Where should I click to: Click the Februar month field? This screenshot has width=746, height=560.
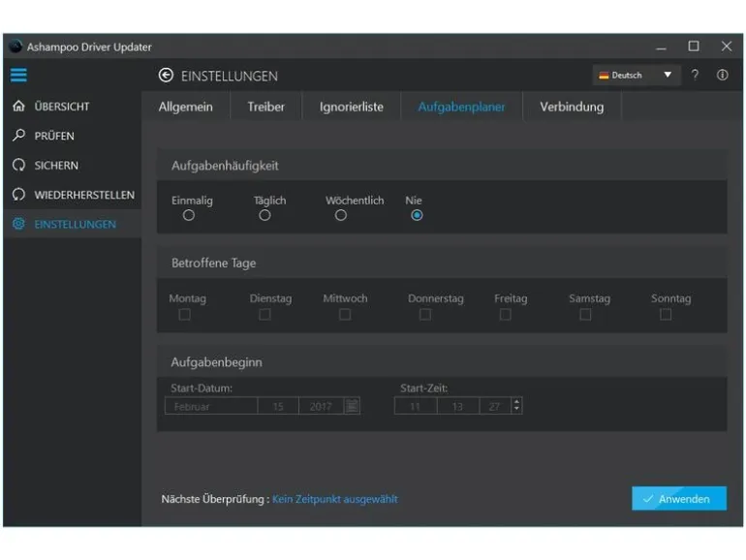211,406
